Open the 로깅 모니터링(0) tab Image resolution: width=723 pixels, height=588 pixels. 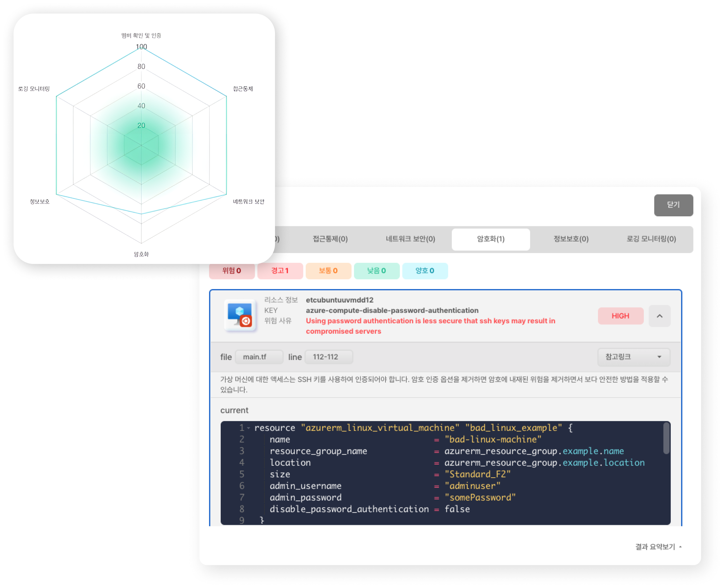pos(651,239)
